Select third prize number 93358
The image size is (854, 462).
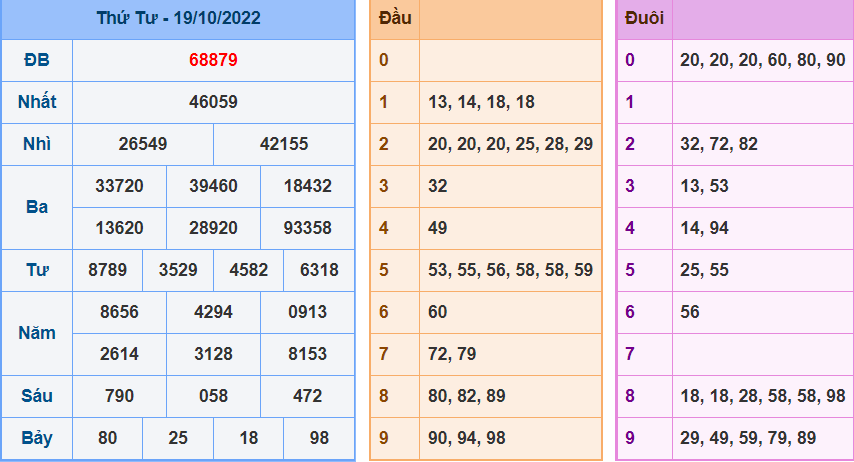pos(308,228)
